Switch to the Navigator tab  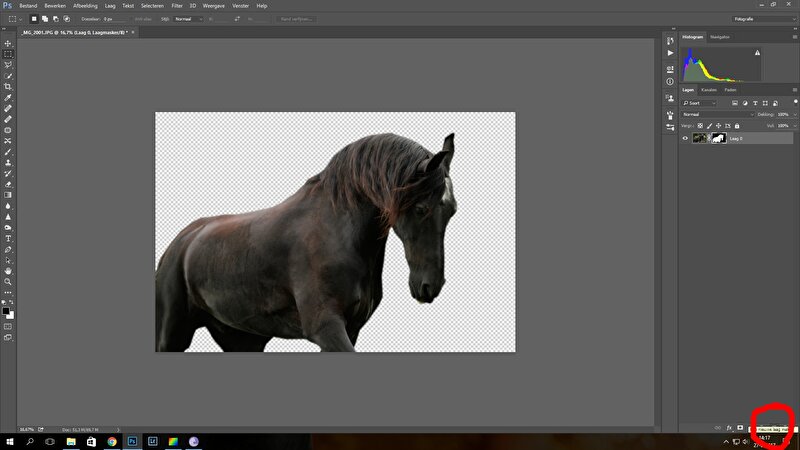click(719, 37)
